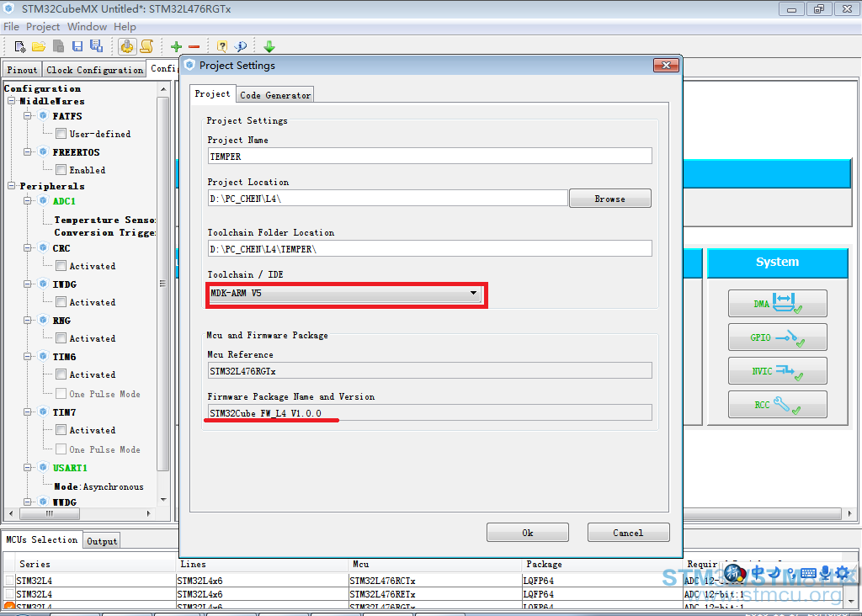The height and width of the screenshot is (616, 862).
Task: Toggle the TIM7 Activated checkbox
Action: click(x=61, y=430)
